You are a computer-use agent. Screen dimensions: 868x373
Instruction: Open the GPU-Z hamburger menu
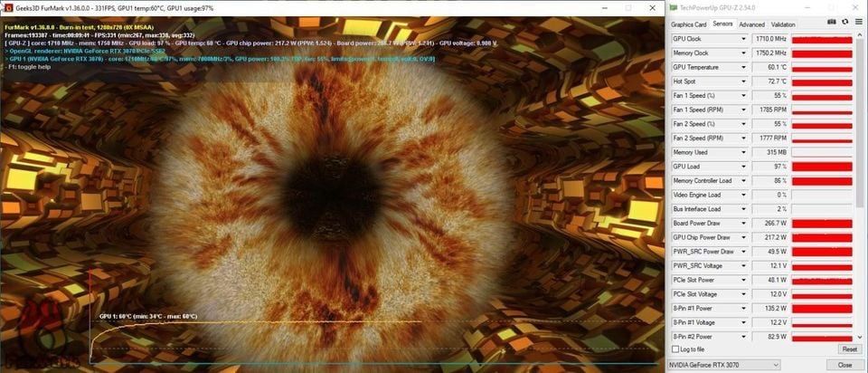click(x=857, y=22)
